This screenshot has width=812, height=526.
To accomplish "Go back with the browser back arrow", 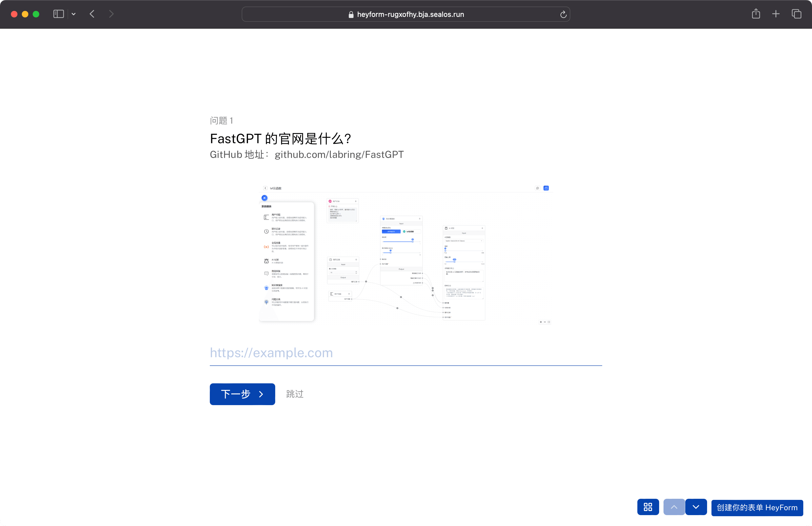I will pyautogui.click(x=92, y=14).
